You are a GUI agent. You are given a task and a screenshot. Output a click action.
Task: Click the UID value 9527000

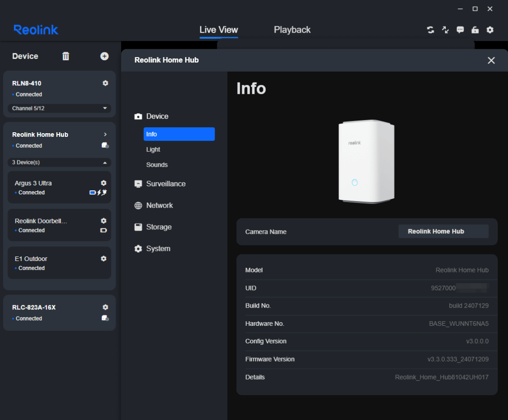pos(443,288)
